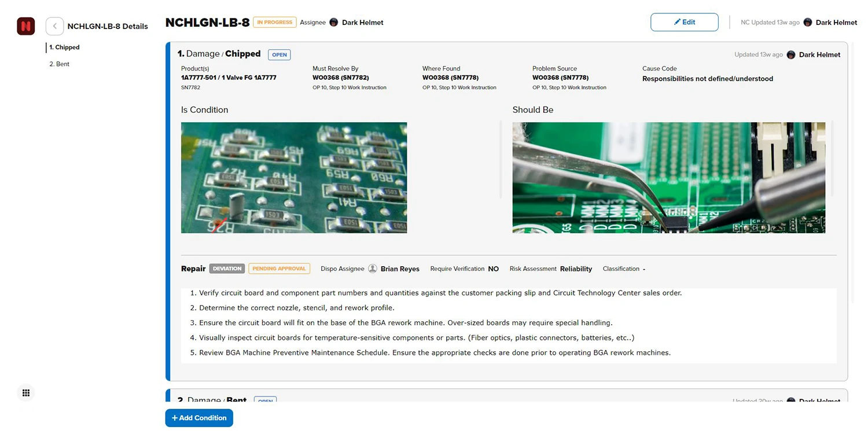The height and width of the screenshot is (437, 868).
Task: Select '1. Chipped' in the sidebar
Action: coord(64,47)
